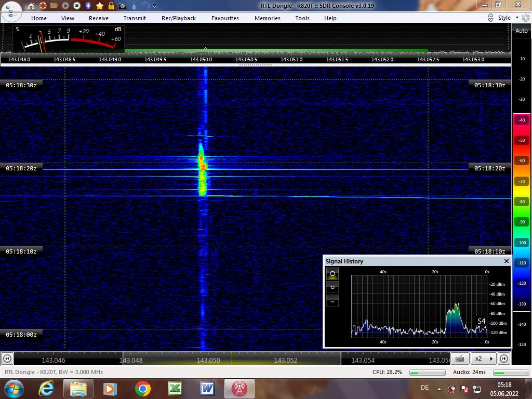Click the yellow star favourites icon
532x399 pixels.
pos(100,5)
